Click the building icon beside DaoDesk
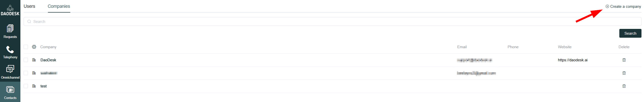The width and height of the screenshot is (644, 102). point(34,60)
